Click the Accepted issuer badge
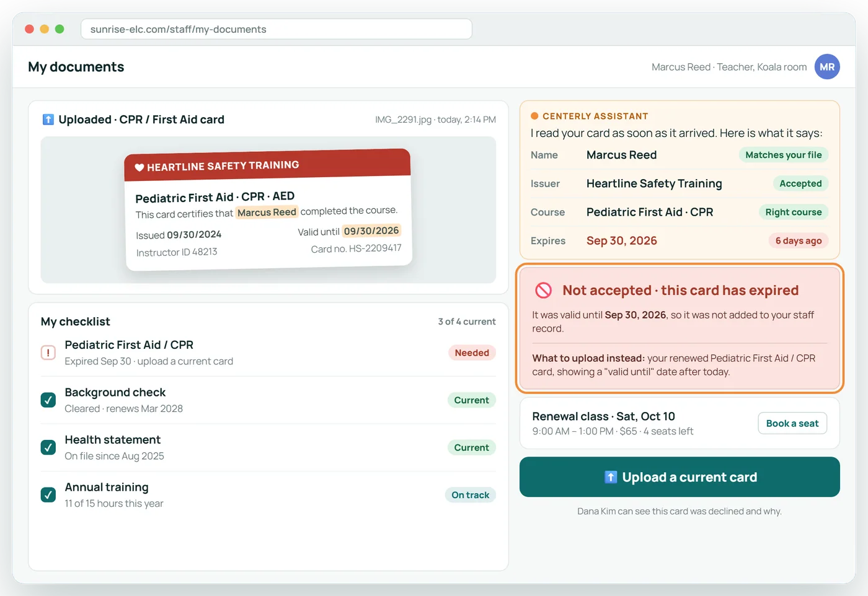868x596 pixels. pos(800,183)
